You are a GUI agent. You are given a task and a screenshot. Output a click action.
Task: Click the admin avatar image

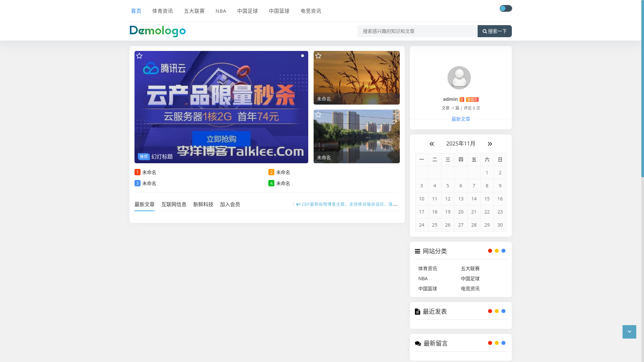tap(459, 78)
